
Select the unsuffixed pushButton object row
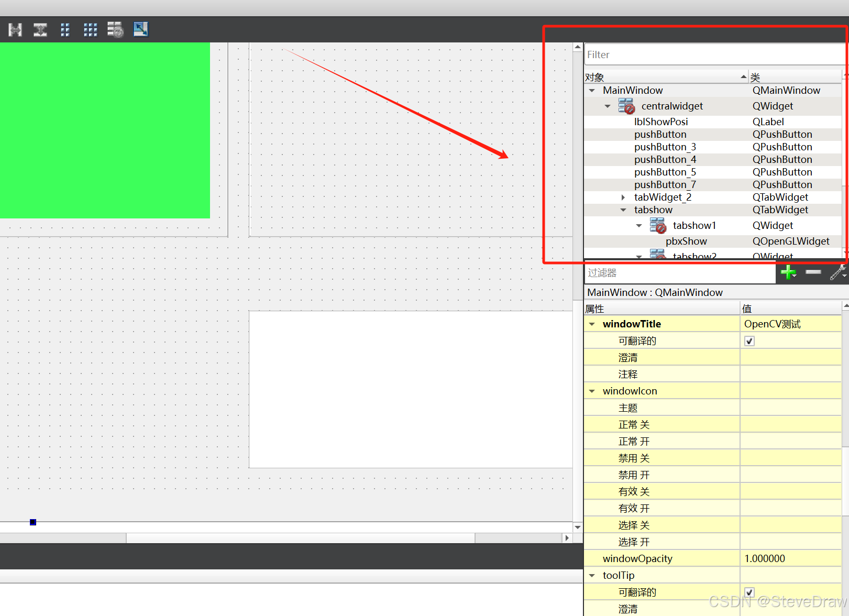tap(660, 135)
